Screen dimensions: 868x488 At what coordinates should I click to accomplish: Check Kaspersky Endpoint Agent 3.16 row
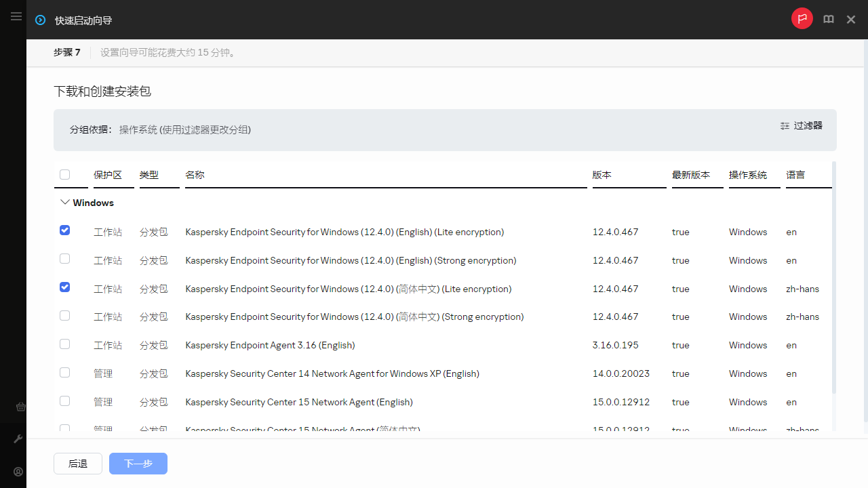tap(64, 344)
